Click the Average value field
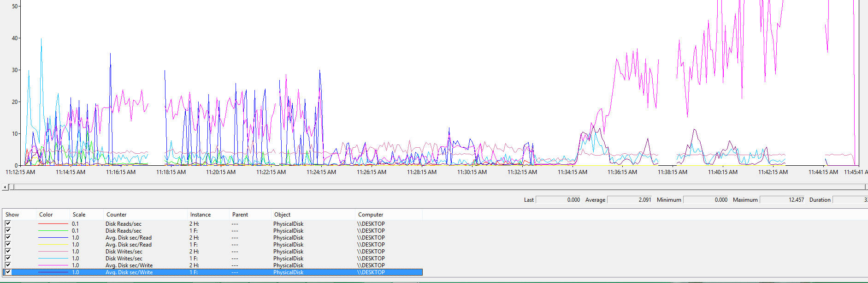The image size is (868, 283). pyautogui.click(x=630, y=200)
